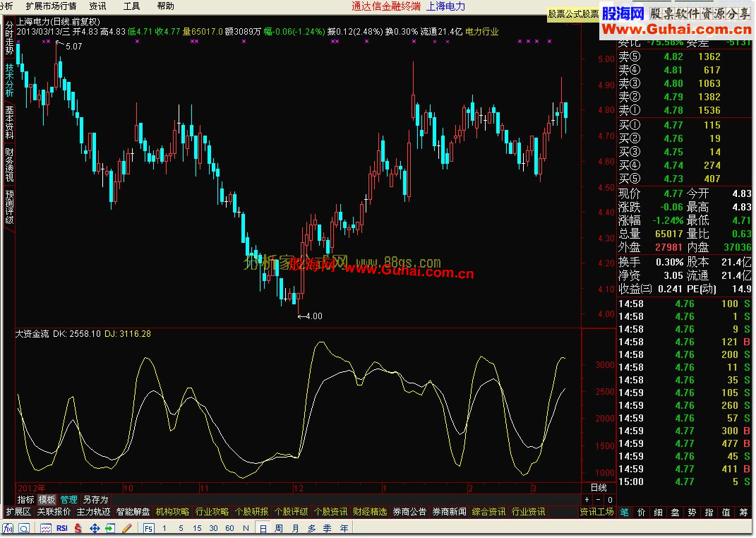This screenshot has width=756, height=538.
Task: Click 另存为 save-as button
Action: click(x=95, y=500)
